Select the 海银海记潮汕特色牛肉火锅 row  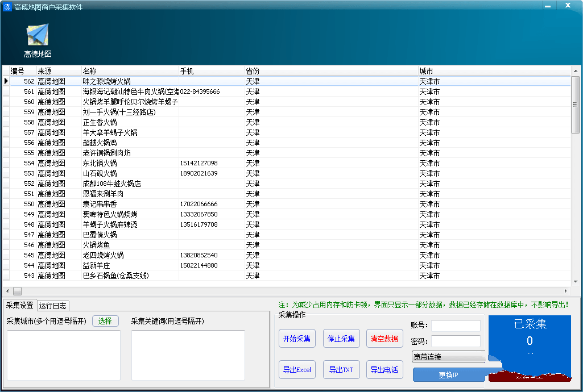(290, 91)
